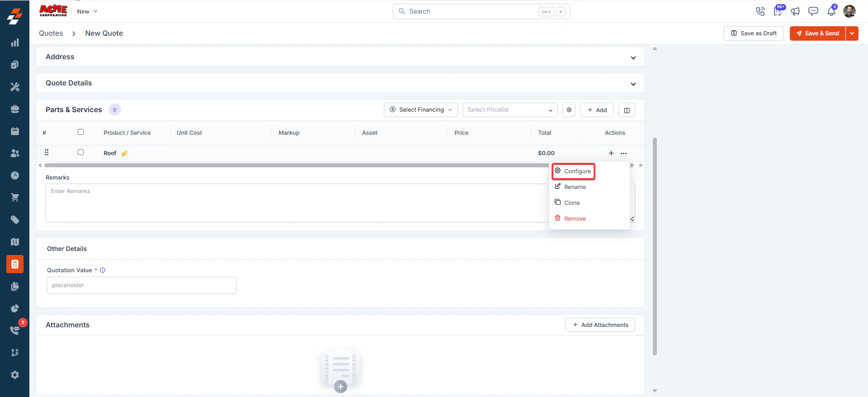Open the calendar sidebar icon

[x=15, y=131]
